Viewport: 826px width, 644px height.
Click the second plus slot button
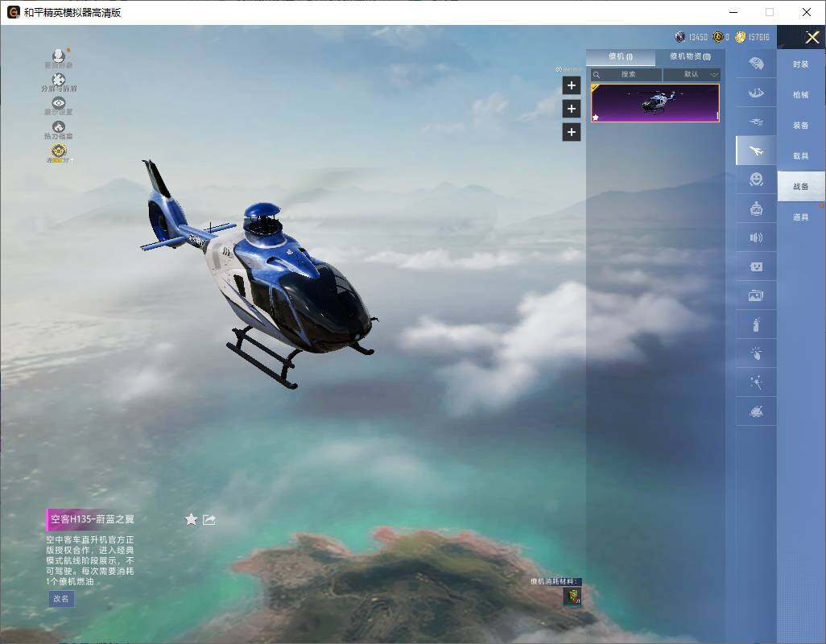[572, 109]
